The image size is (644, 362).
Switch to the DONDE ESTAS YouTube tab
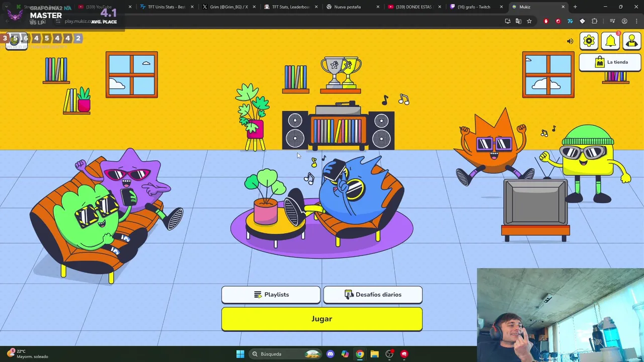pyautogui.click(x=414, y=7)
